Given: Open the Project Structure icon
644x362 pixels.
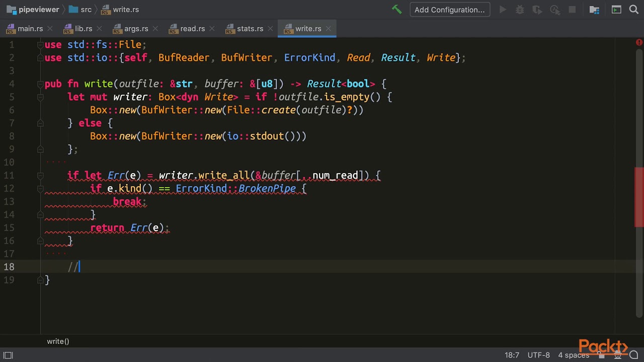Looking at the screenshot, I should coord(594,10).
